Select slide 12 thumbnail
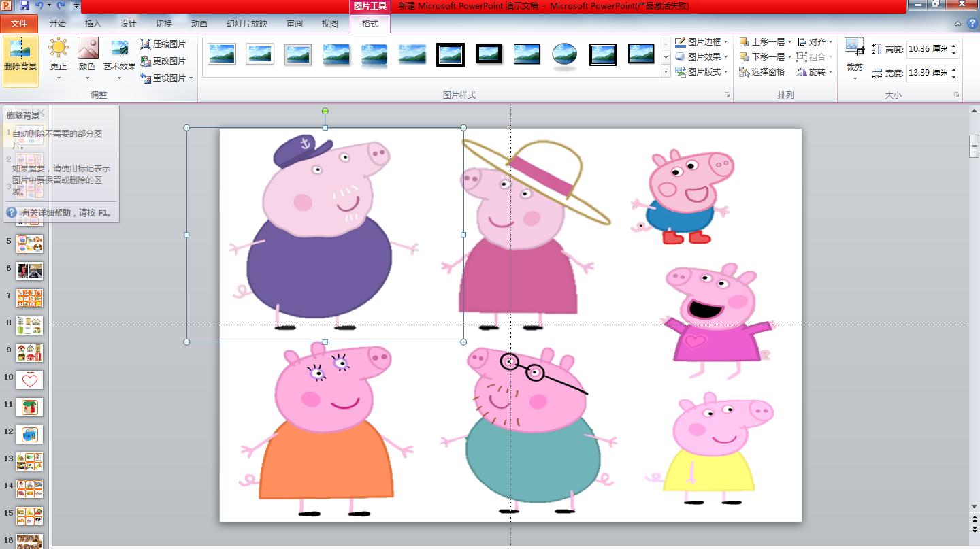The width and height of the screenshot is (980, 549). pos(29,434)
